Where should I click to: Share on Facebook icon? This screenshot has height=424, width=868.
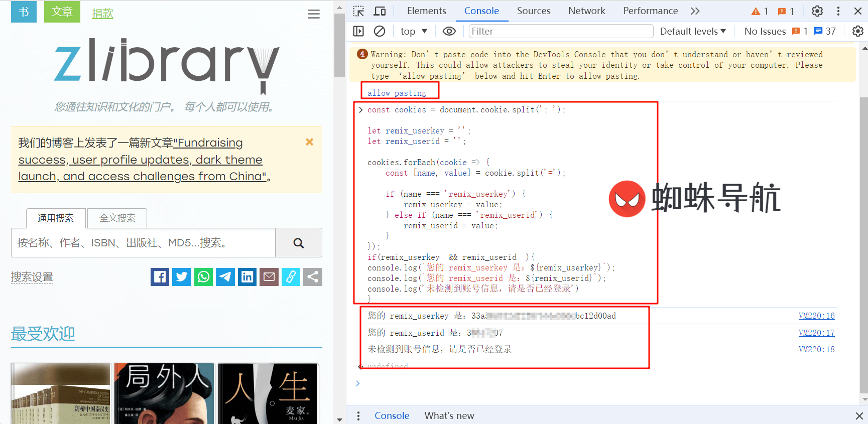(x=160, y=277)
